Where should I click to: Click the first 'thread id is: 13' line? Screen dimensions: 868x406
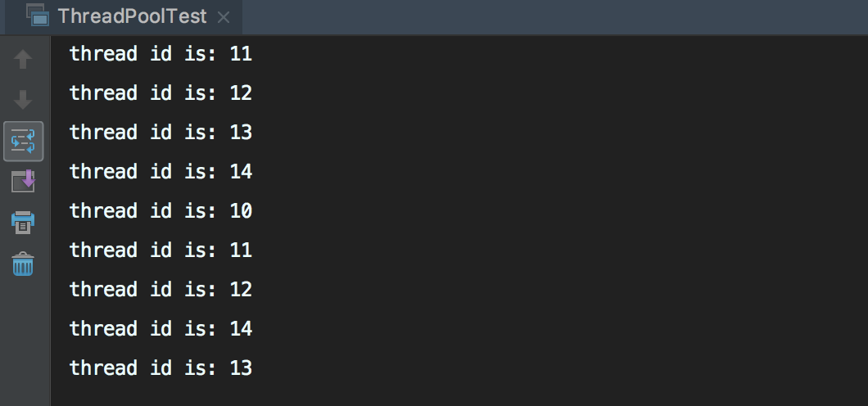tap(160, 133)
